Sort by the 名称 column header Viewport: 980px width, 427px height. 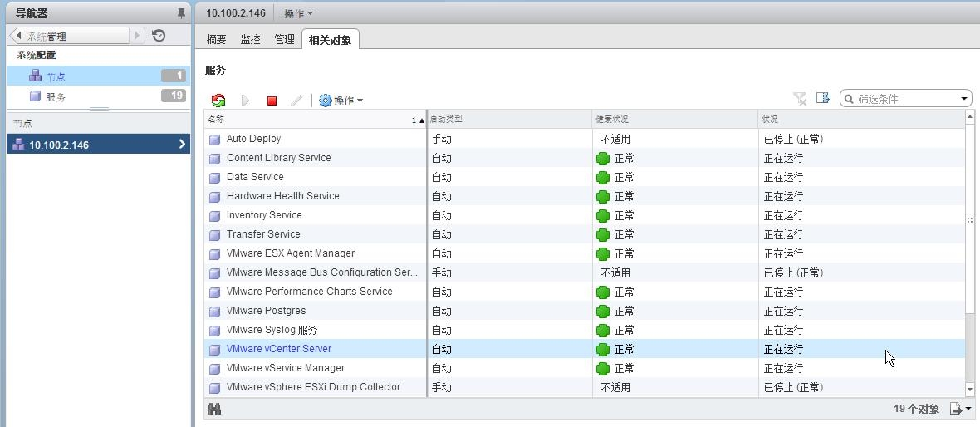click(x=316, y=120)
